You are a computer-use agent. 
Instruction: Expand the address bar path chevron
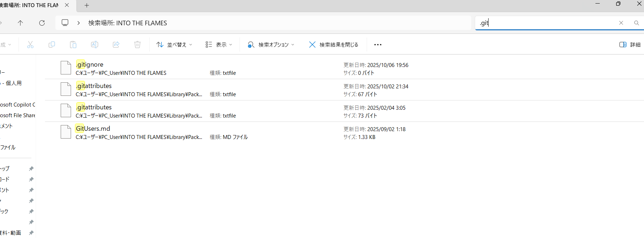coord(79,23)
